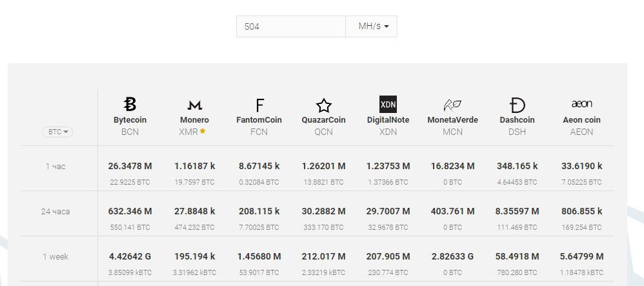Click the 4.42642 G Bytecoin weekly value

click(130, 257)
